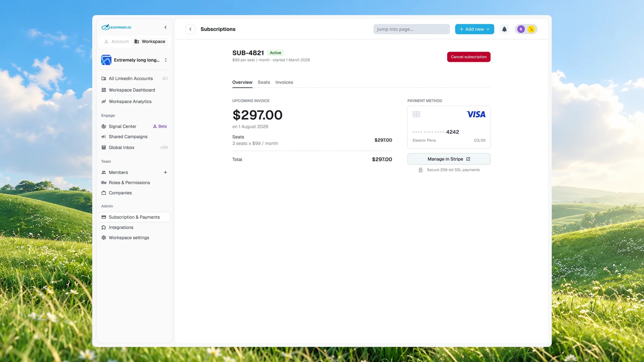Open All LinkedIn Accounts

click(x=134, y=79)
